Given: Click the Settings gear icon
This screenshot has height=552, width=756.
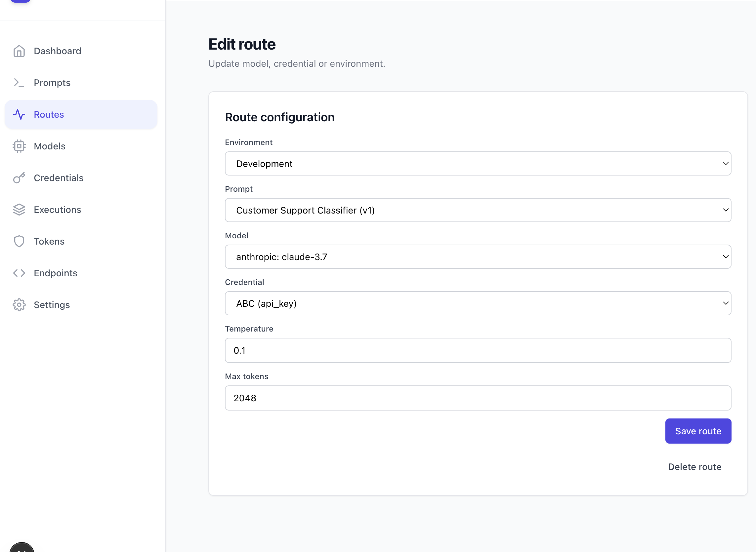Looking at the screenshot, I should (x=19, y=305).
